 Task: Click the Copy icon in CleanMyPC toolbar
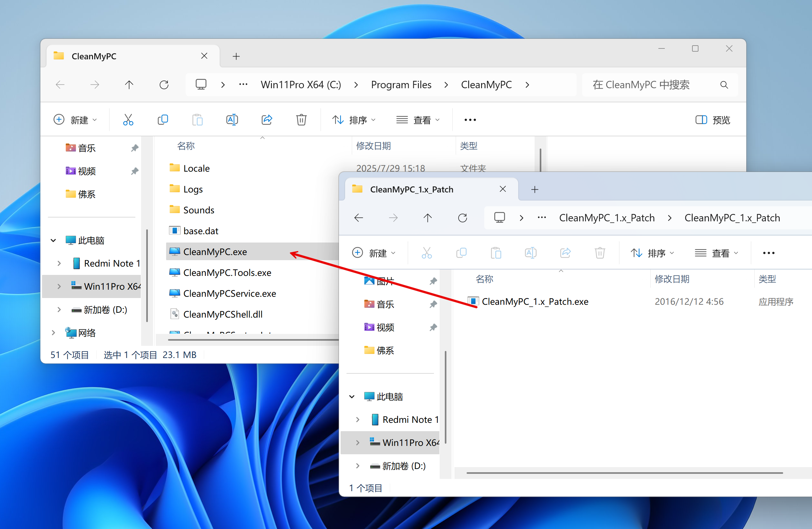(163, 120)
